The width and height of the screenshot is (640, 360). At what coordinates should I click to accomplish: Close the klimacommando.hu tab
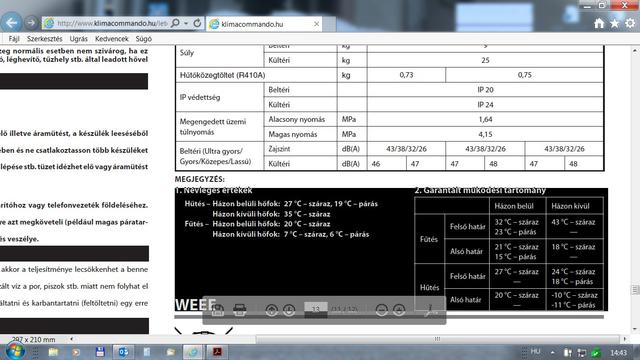[316, 24]
